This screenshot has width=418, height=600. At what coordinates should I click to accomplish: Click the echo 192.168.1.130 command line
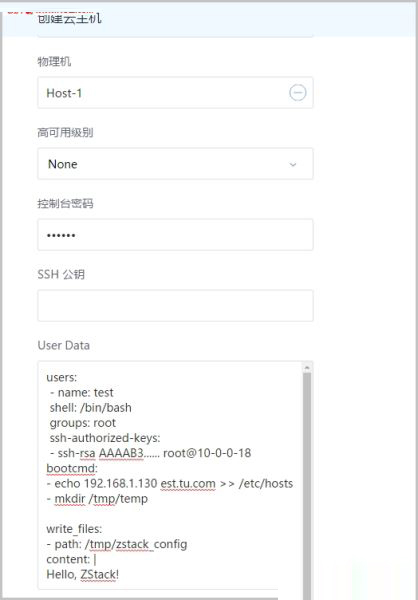click(170, 484)
